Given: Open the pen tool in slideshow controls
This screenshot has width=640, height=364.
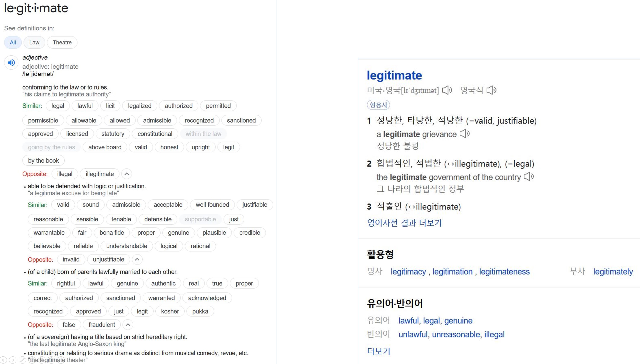Looking at the screenshot, I should click(22, 360).
